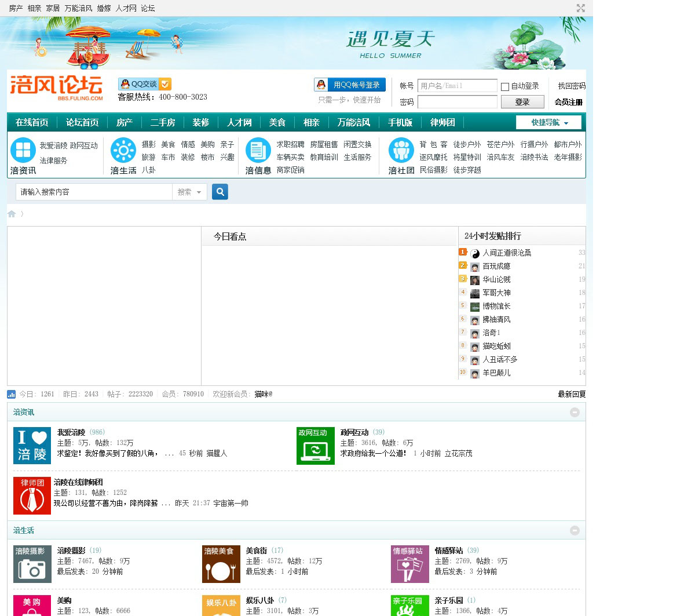Open the 政网互动 green forum icon
This screenshot has height=616, width=695.
click(315, 446)
